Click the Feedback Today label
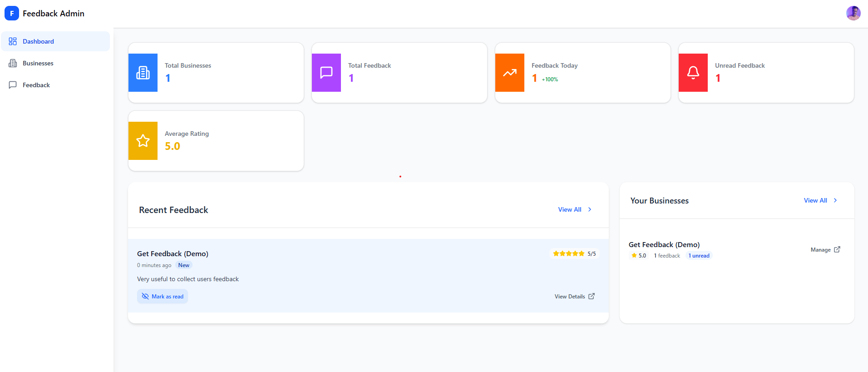This screenshot has height=372, width=868. (x=555, y=65)
